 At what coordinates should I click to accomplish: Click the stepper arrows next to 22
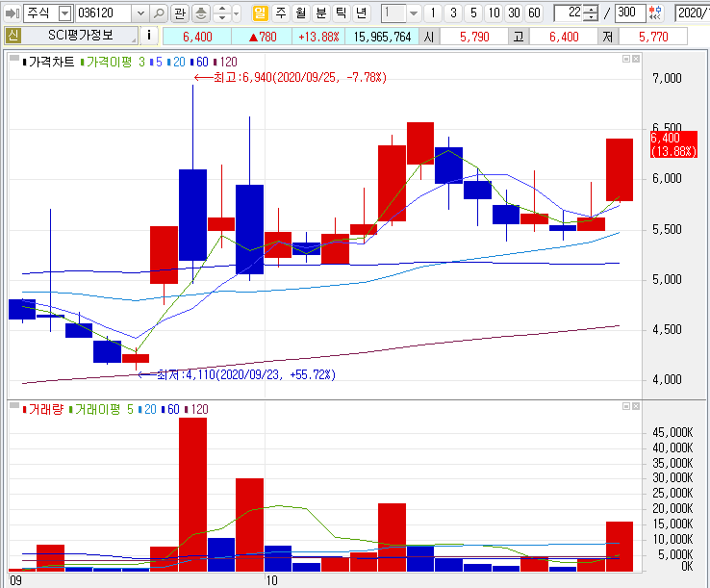click(591, 13)
